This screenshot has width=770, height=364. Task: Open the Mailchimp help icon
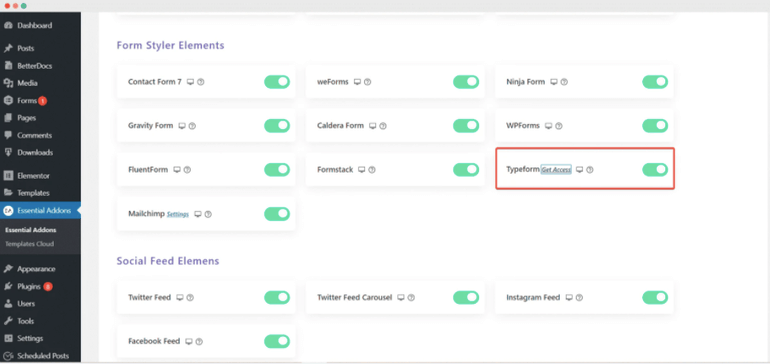click(208, 214)
